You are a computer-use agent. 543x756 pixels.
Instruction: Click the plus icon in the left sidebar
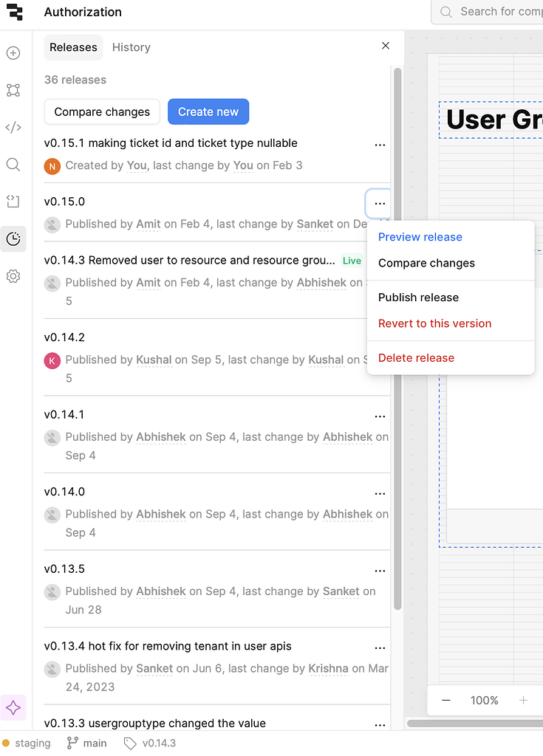click(x=13, y=53)
